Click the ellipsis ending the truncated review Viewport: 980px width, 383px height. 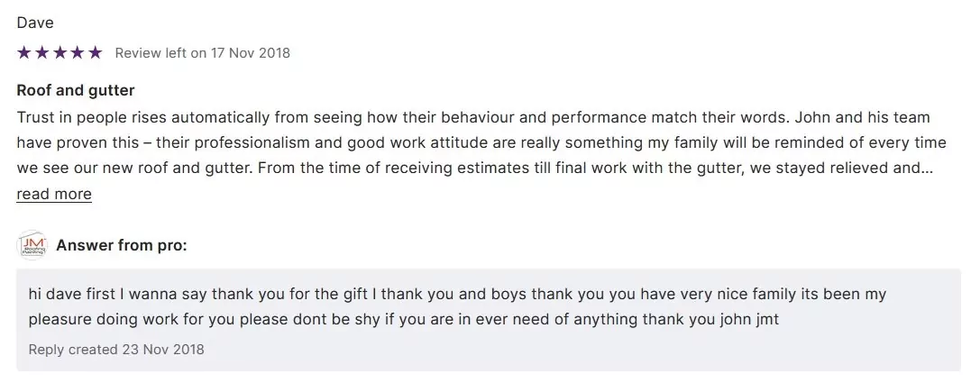(x=927, y=168)
